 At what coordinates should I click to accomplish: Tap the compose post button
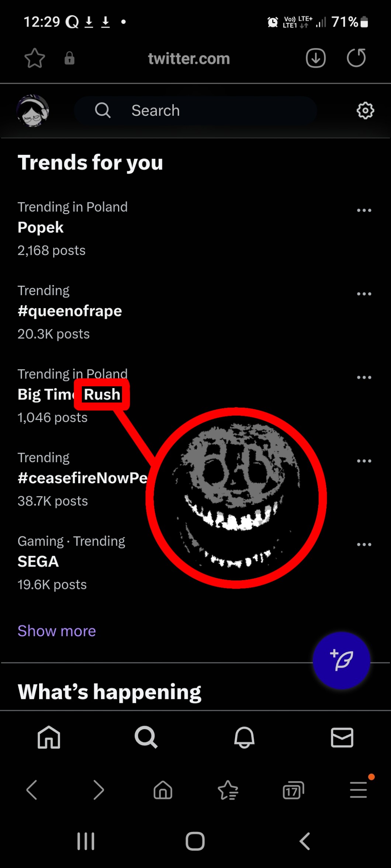pos(341,660)
